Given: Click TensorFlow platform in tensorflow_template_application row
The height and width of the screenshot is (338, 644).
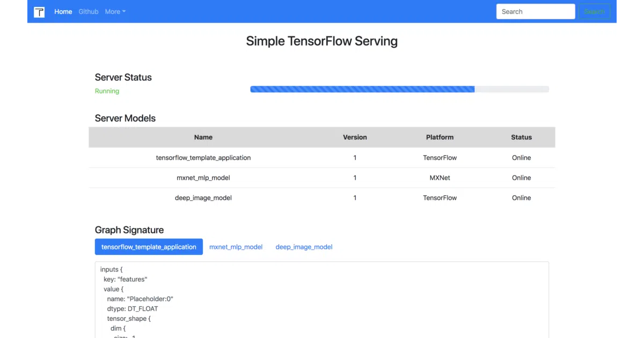Looking at the screenshot, I should tap(440, 158).
